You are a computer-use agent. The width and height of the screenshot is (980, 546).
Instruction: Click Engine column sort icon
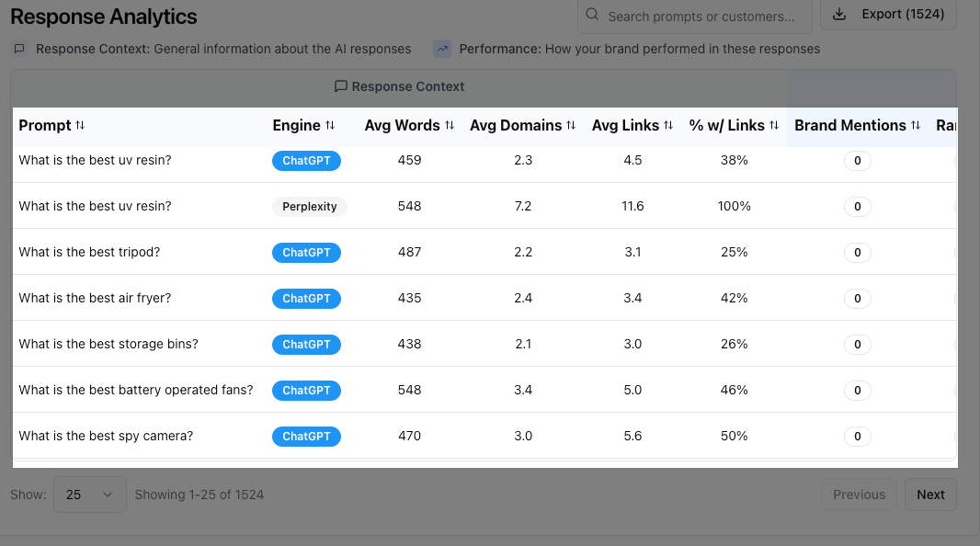click(330, 126)
